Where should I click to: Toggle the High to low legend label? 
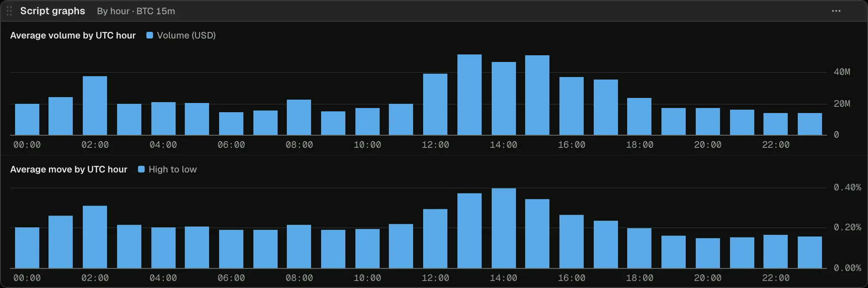[x=173, y=169]
